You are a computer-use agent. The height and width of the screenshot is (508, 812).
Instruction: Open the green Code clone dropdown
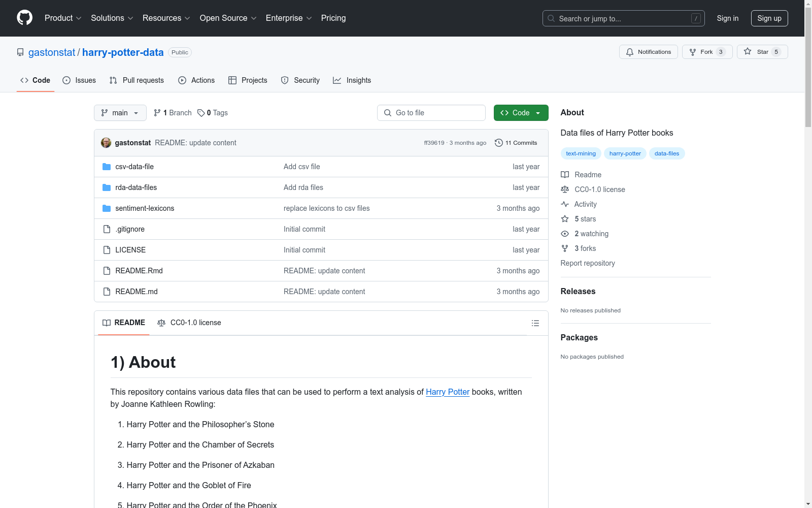(x=521, y=113)
